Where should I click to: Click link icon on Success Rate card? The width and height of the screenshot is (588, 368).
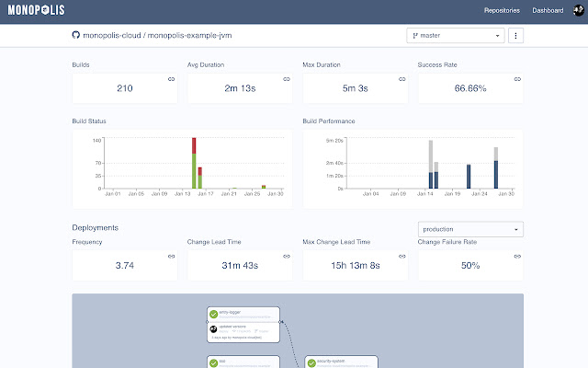[x=517, y=80]
